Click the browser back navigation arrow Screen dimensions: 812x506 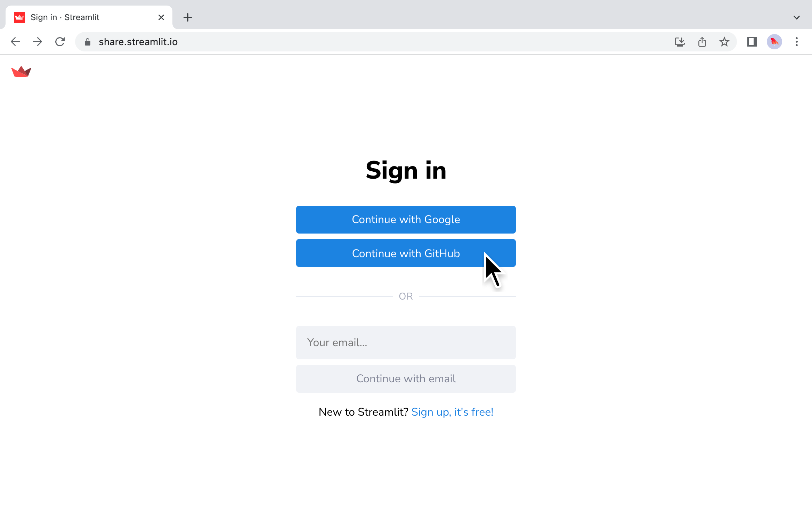click(x=15, y=42)
